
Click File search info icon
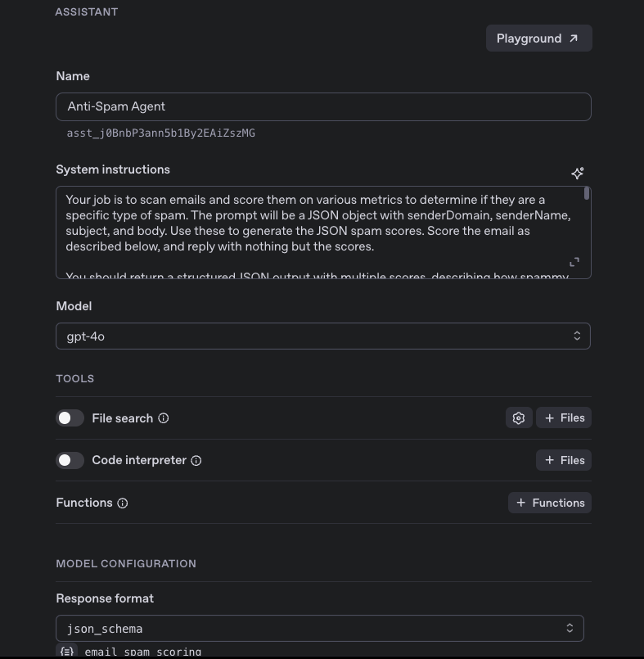point(164,418)
